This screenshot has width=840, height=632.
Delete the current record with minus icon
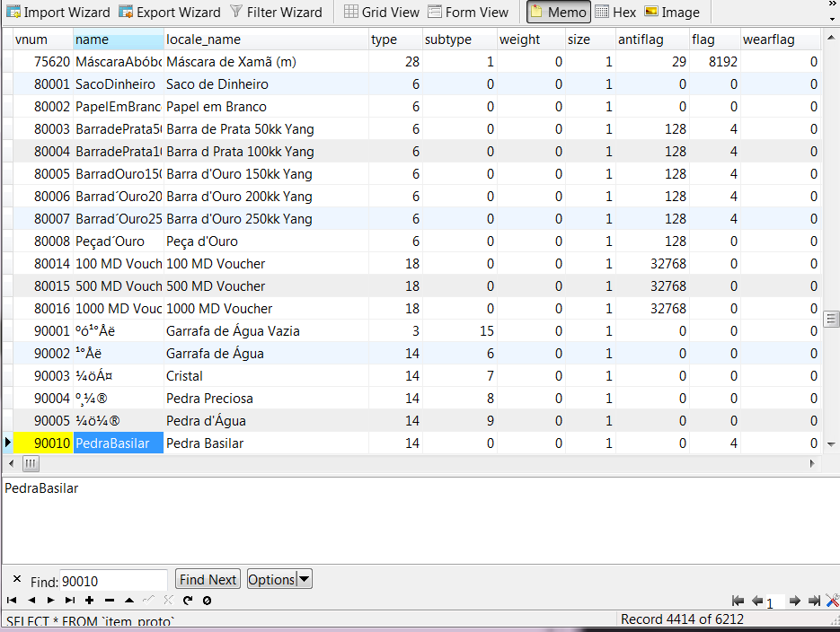[110, 601]
